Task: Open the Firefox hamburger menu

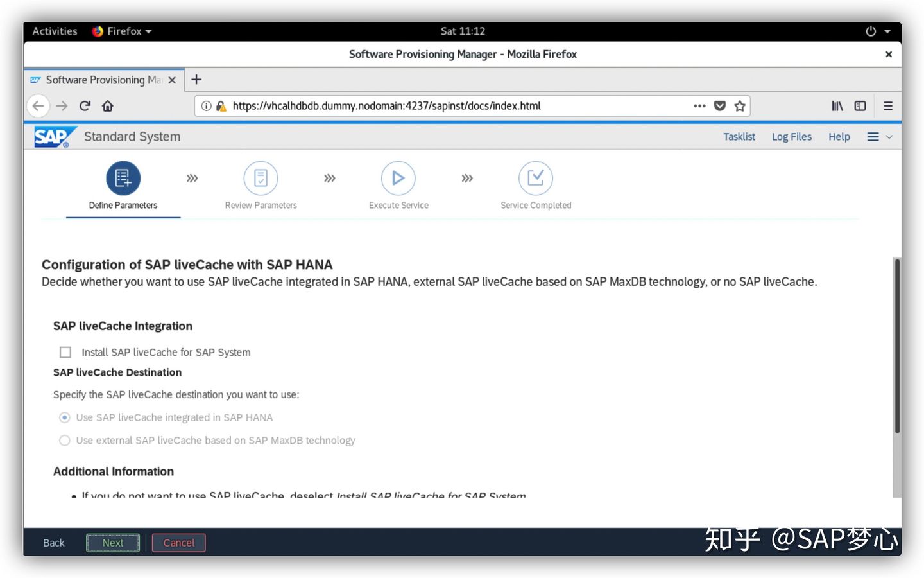Action: (x=888, y=106)
